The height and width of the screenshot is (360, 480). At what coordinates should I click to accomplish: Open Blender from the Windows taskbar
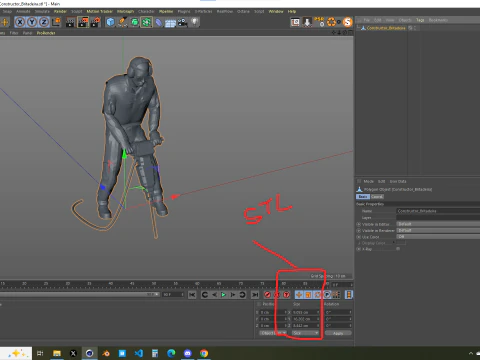[x=106, y=353]
